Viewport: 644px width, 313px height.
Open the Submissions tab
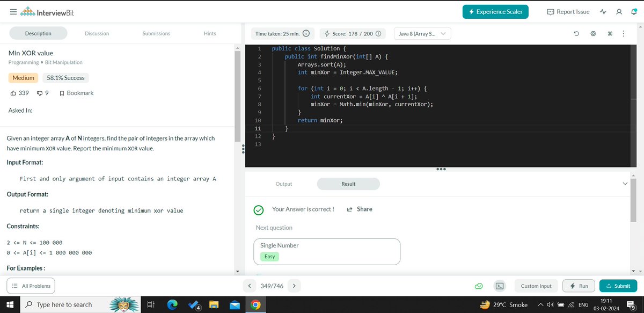pos(156,33)
